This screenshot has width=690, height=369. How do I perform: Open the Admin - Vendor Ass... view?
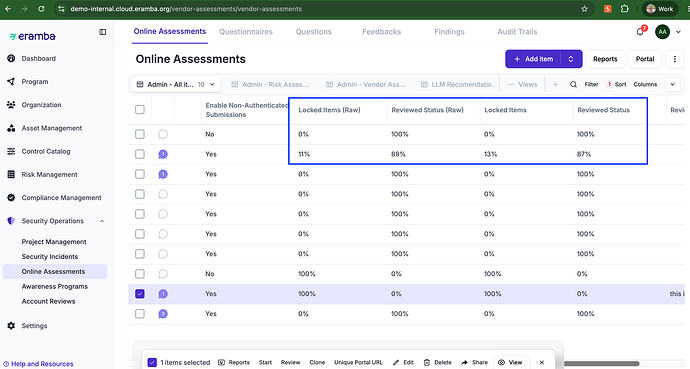[x=366, y=84]
